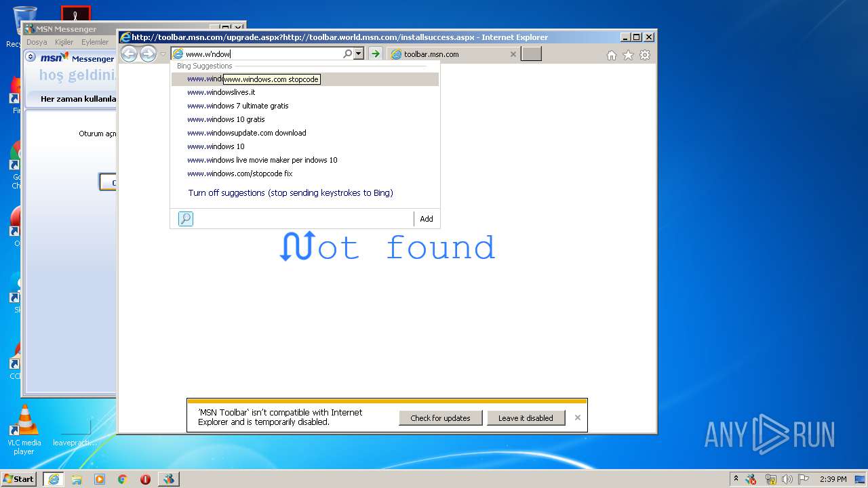Screen dimensions: 868x488
Task: Select suggestion www.windowslives.it
Action: pyautogui.click(x=304, y=92)
